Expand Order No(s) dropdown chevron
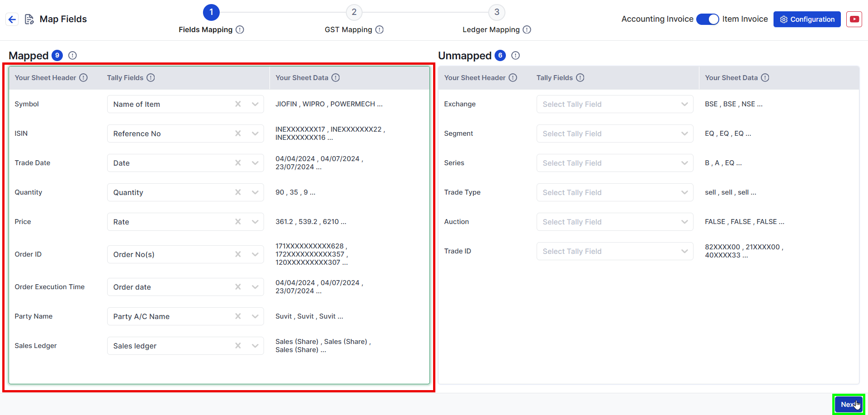 [255, 254]
